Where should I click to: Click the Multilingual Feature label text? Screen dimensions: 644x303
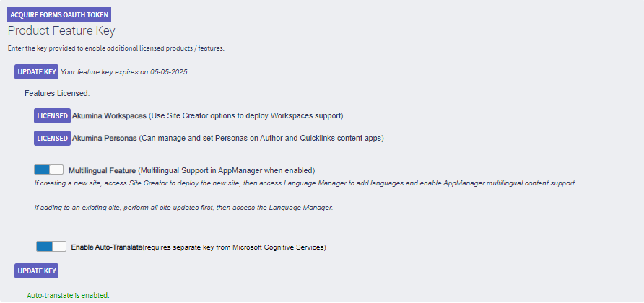click(102, 171)
